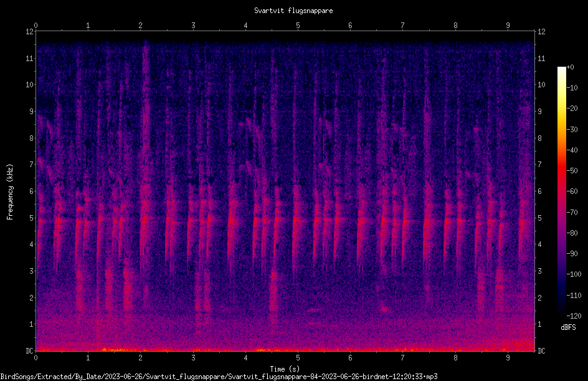Click the "9" tick on bottom time axis
The height and width of the screenshot is (381, 588).
click(x=508, y=358)
